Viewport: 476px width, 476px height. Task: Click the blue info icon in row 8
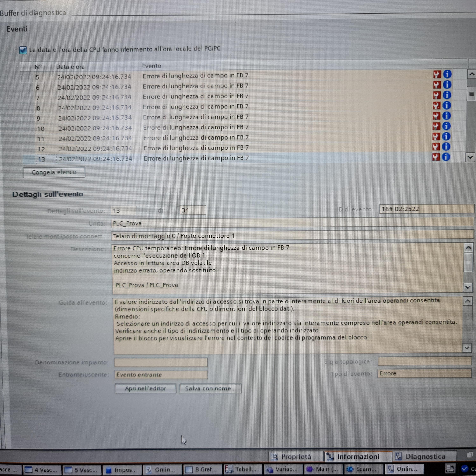pyautogui.click(x=447, y=105)
